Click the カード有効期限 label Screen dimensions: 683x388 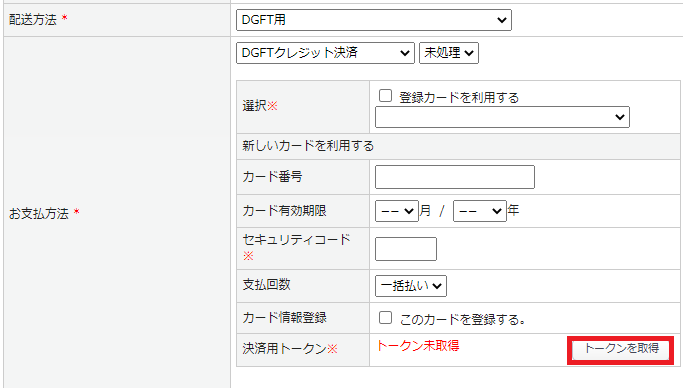284,211
